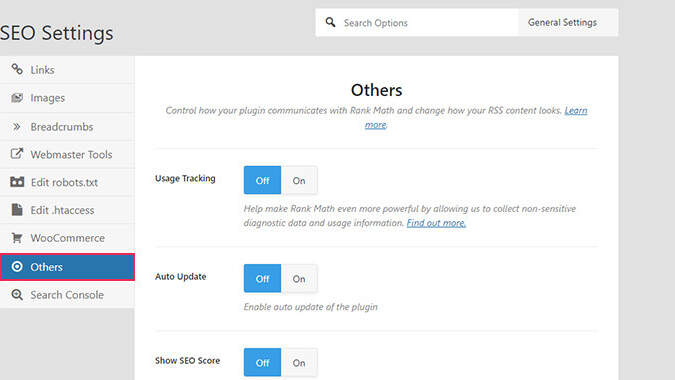Click the Show SEO Score label

coord(187,360)
